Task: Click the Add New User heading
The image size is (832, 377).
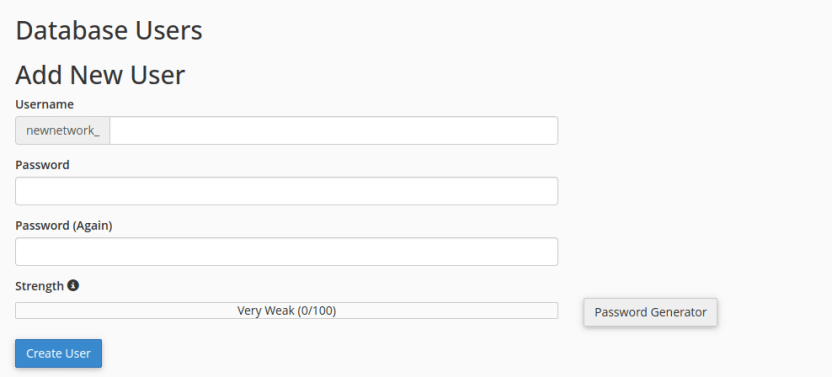Action: (x=100, y=74)
